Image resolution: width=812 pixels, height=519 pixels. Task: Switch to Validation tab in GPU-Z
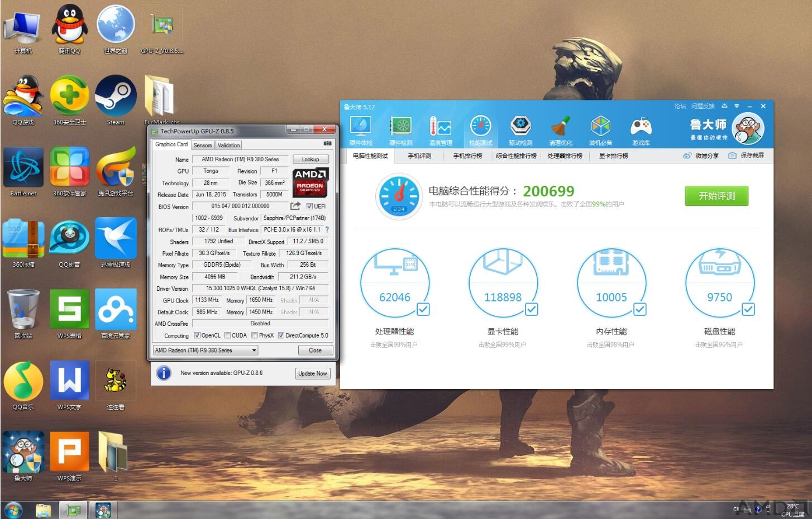[x=228, y=145]
